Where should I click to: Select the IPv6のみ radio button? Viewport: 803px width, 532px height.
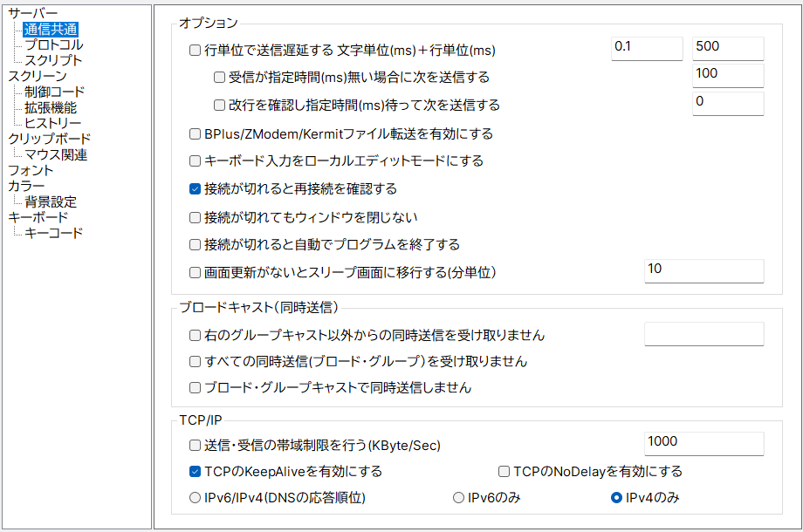458,499
